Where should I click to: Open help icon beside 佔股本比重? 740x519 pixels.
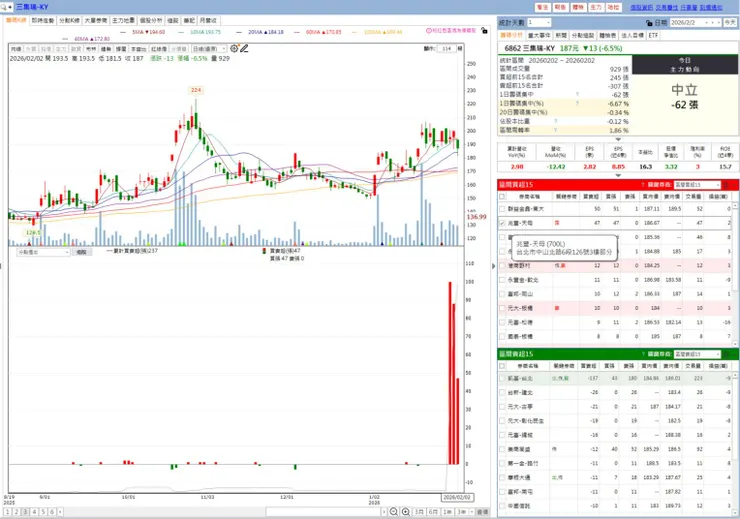555,121
